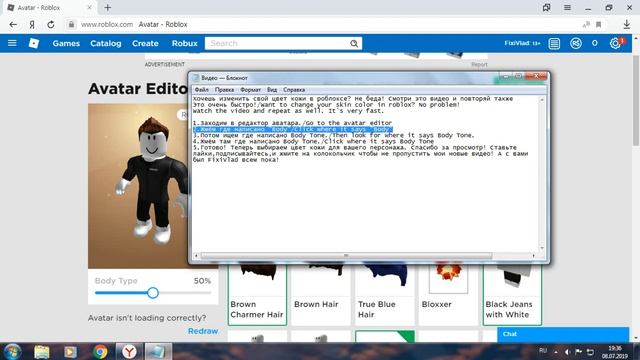Click the FixiVlad username

click(x=517, y=43)
